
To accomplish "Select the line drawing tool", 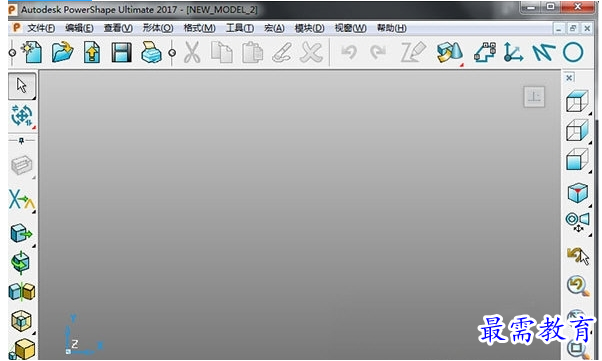I will point(544,52).
